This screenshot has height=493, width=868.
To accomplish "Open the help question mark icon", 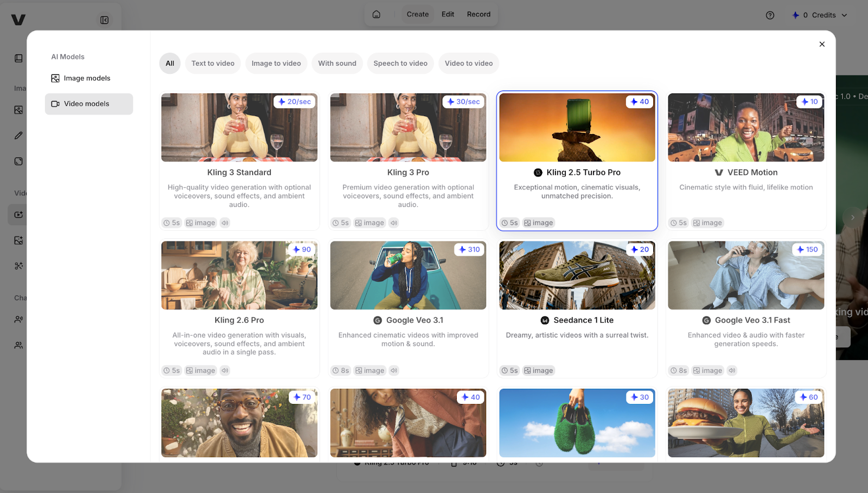I will pos(770,15).
